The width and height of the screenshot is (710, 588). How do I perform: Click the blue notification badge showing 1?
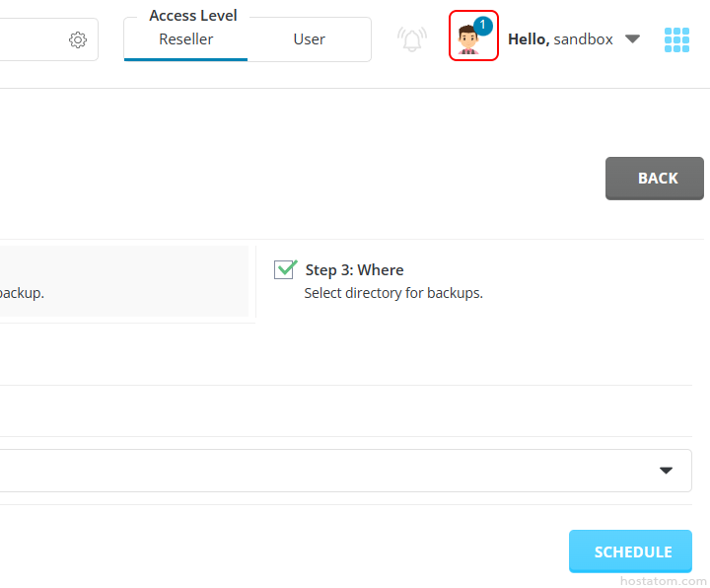click(x=482, y=25)
